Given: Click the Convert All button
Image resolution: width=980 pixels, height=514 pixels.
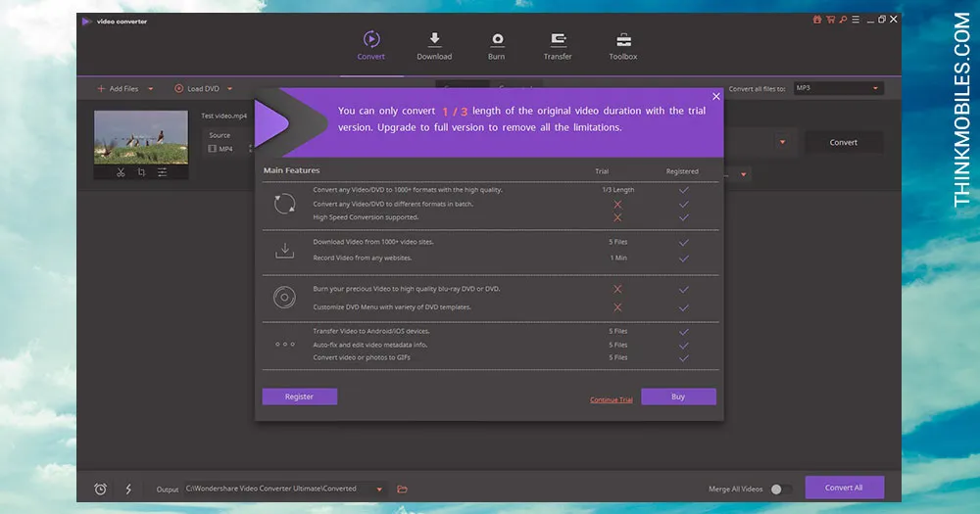Looking at the screenshot, I should 845,488.
